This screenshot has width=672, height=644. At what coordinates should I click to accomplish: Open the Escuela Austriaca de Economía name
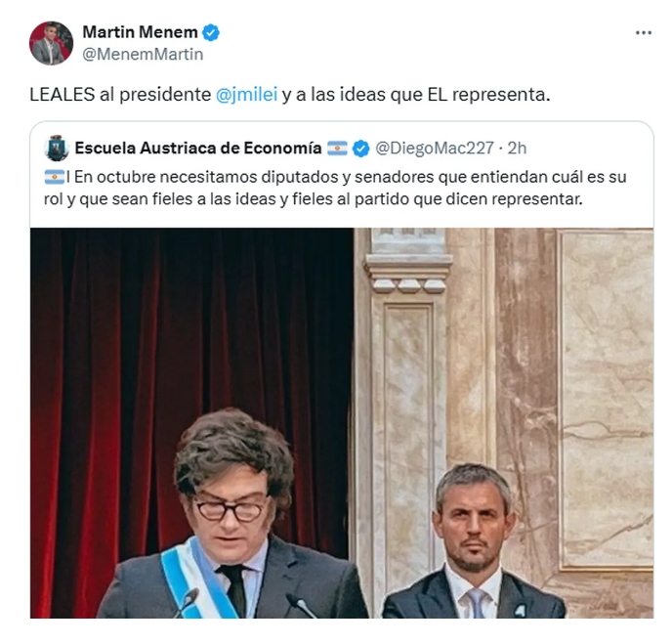tap(198, 148)
